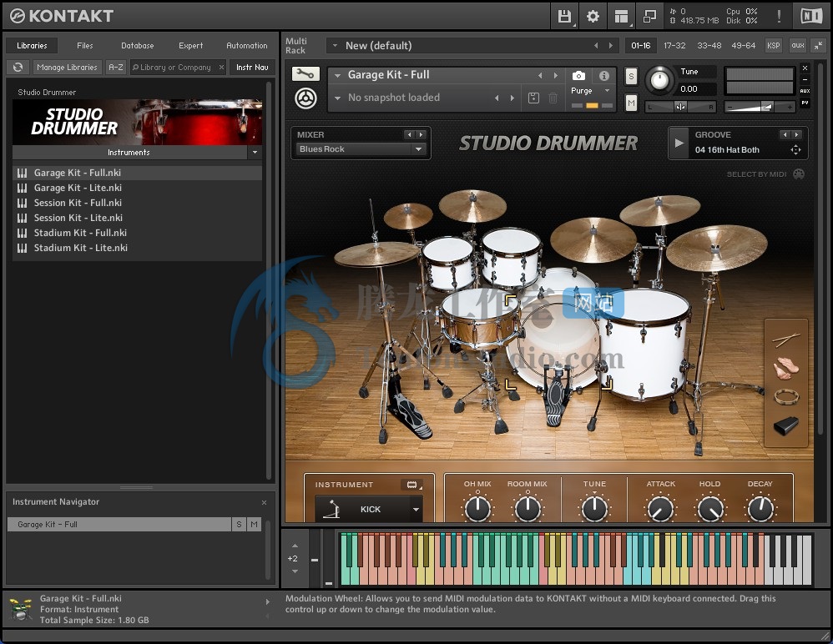Click Manage Libraries button
The image size is (833, 644).
click(67, 68)
